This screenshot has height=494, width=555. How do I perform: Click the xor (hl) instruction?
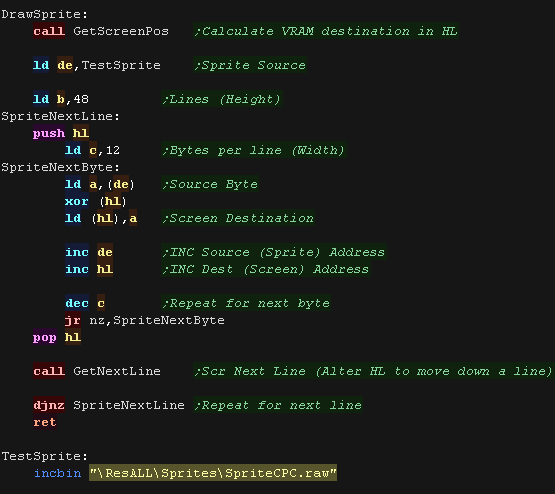pyautogui.click(x=95, y=201)
